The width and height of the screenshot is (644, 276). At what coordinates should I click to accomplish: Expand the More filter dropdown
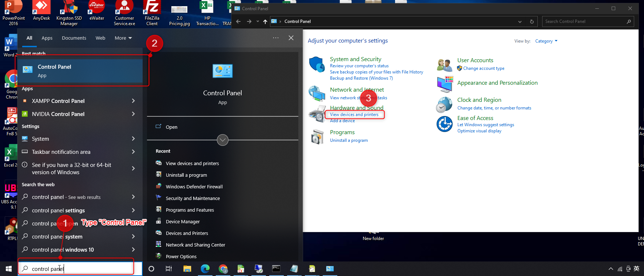(x=123, y=38)
